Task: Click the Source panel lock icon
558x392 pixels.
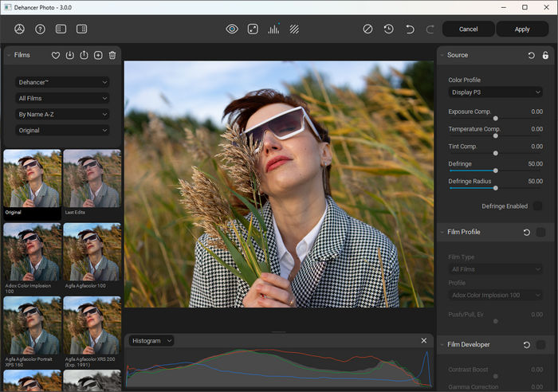Action: [x=545, y=55]
